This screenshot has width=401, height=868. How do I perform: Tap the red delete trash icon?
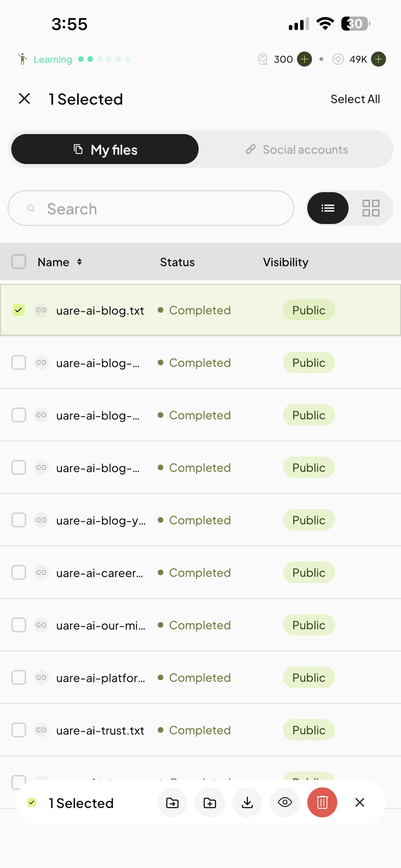(322, 802)
